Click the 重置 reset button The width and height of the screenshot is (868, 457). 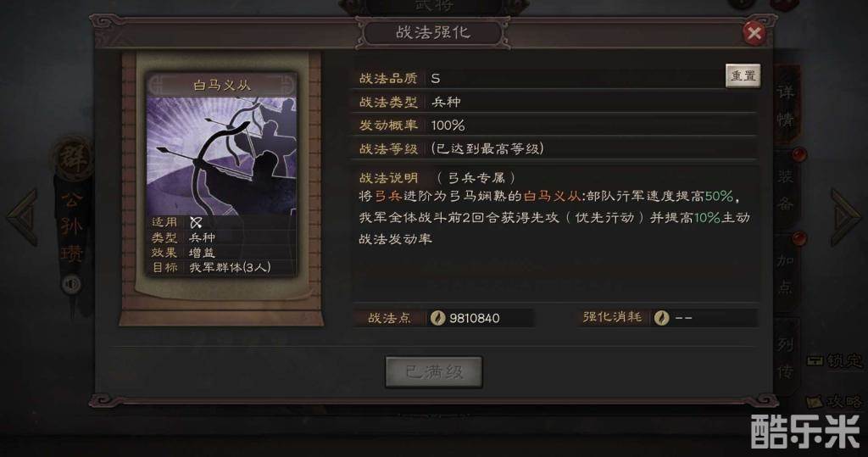[x=743, y=76]
